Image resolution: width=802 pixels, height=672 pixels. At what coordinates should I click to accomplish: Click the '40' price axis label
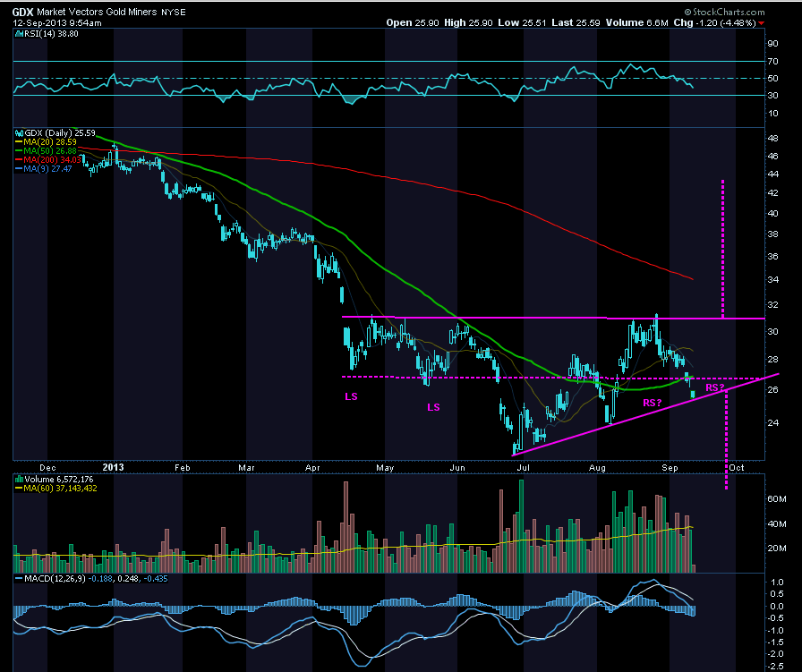(x=772, y=214)
